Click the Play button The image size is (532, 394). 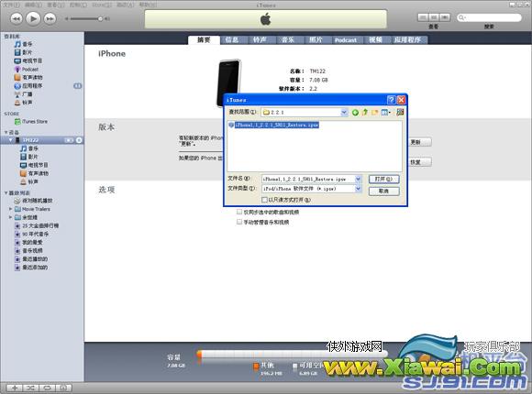pos(33,18)
